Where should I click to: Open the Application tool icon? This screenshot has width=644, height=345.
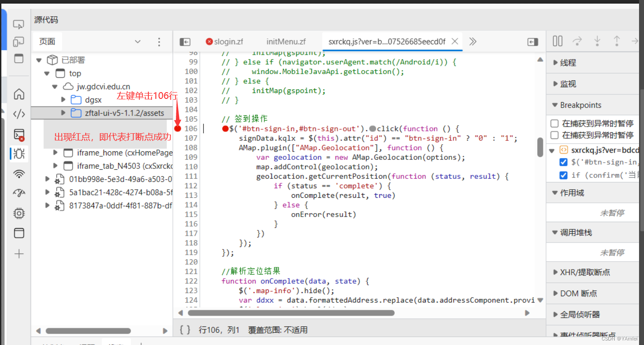coord(19,233)
